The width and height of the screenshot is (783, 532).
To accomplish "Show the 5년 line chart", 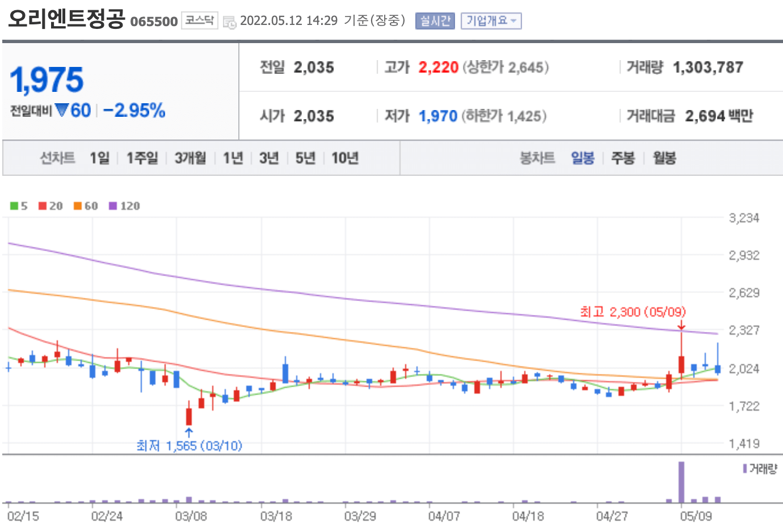I will click(x=305, y=158).
